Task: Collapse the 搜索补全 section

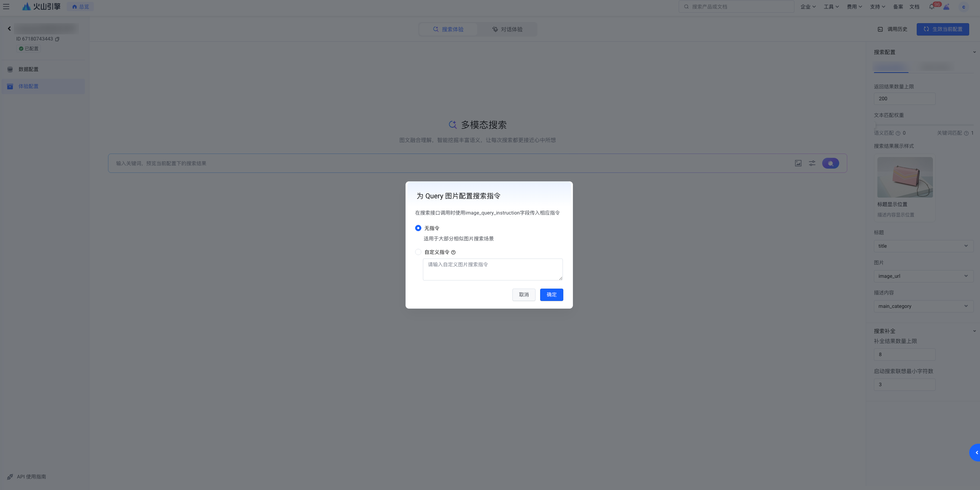Action: [x=974, y=331]
